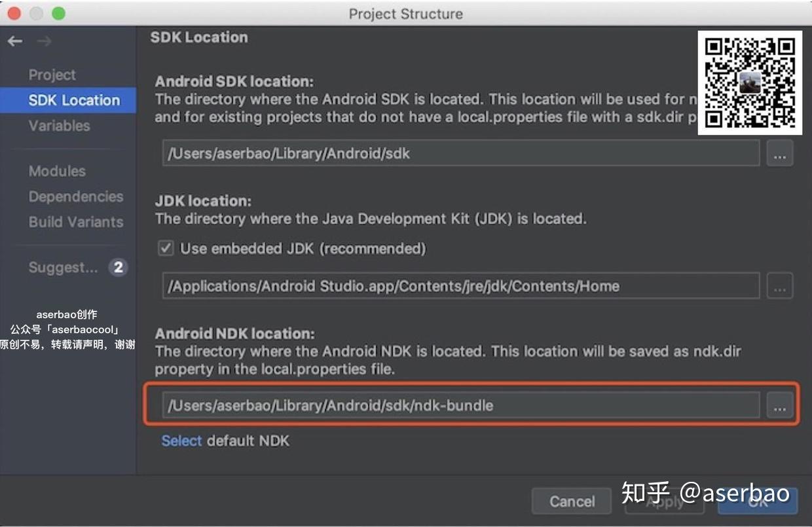Screen dimensions: 812x527
Task: Go to the Variables section
Action: 58,126
